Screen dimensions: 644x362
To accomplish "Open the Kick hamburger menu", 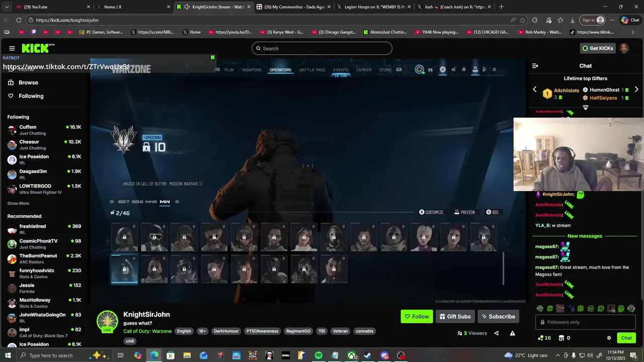I will [12, 48].
